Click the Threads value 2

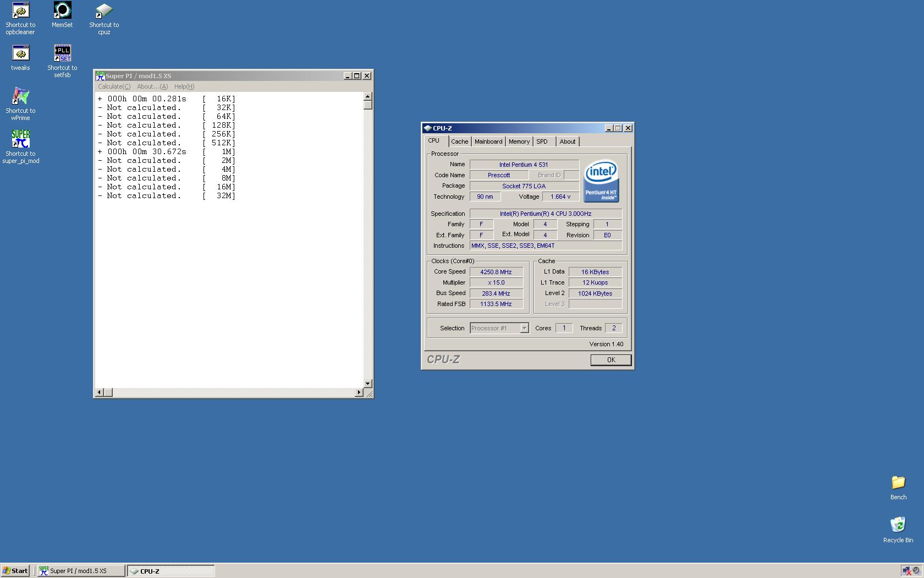(x=613, y=328)
